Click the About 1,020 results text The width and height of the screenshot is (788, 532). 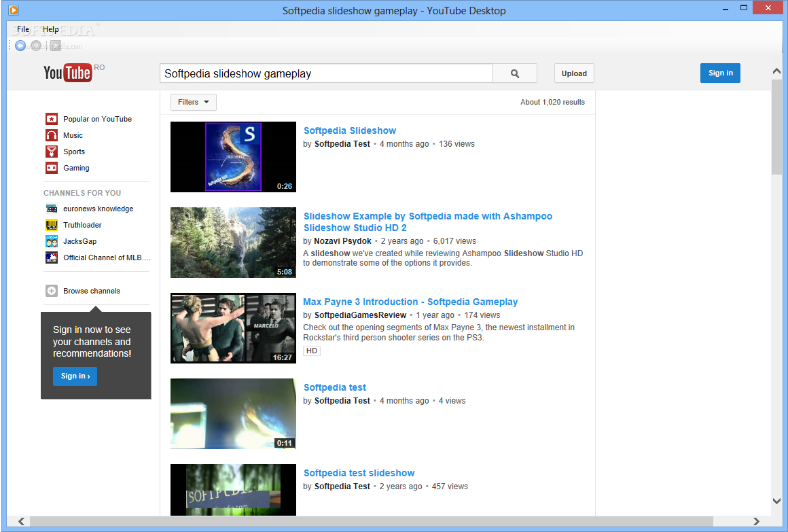[x=552, y=102]
